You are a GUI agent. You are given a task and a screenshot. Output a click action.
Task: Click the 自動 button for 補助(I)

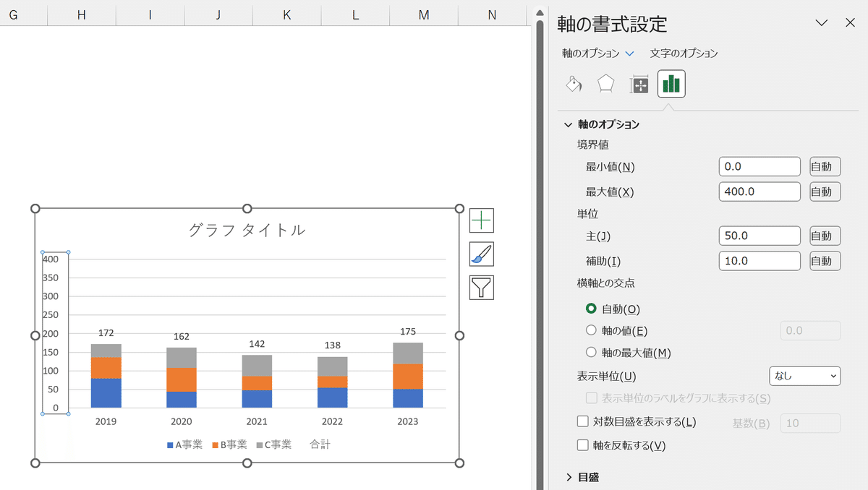pos(825,261)
